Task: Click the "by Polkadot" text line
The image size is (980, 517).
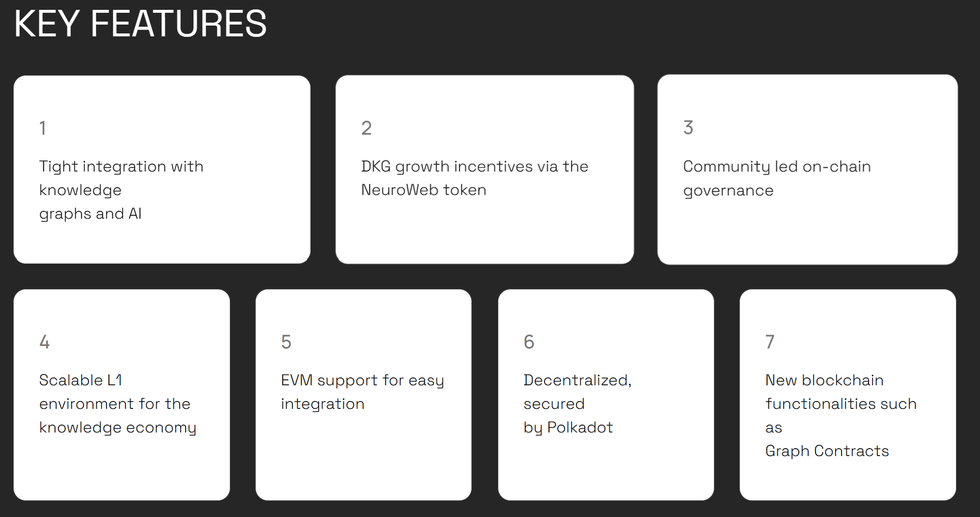Action: (x=568, y=427)
